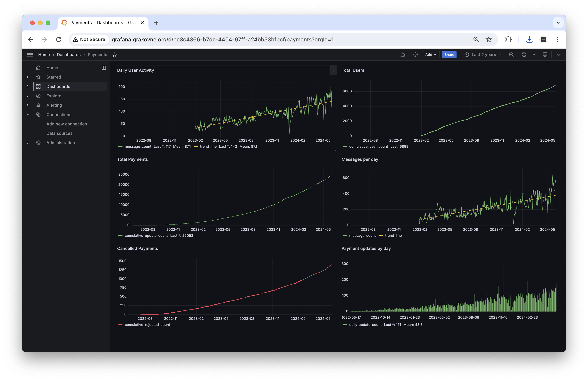Open the Daily User Activity panel menu
The height and width of the screenshot is (381, 588).
point(333,70)
